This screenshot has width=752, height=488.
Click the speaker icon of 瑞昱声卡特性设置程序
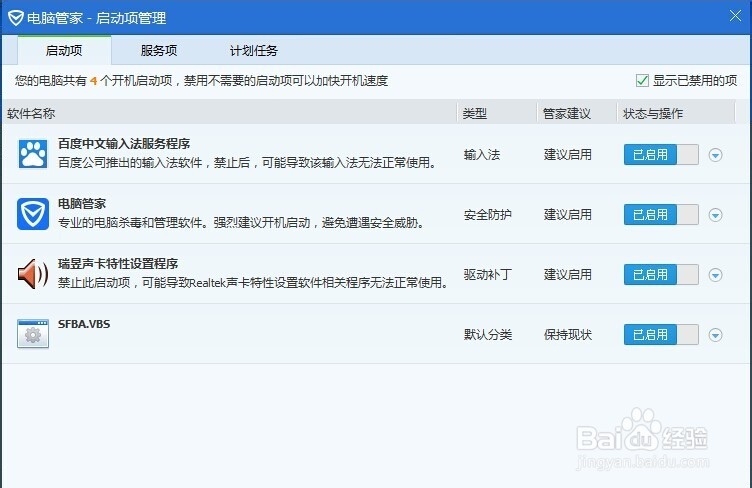33,274
